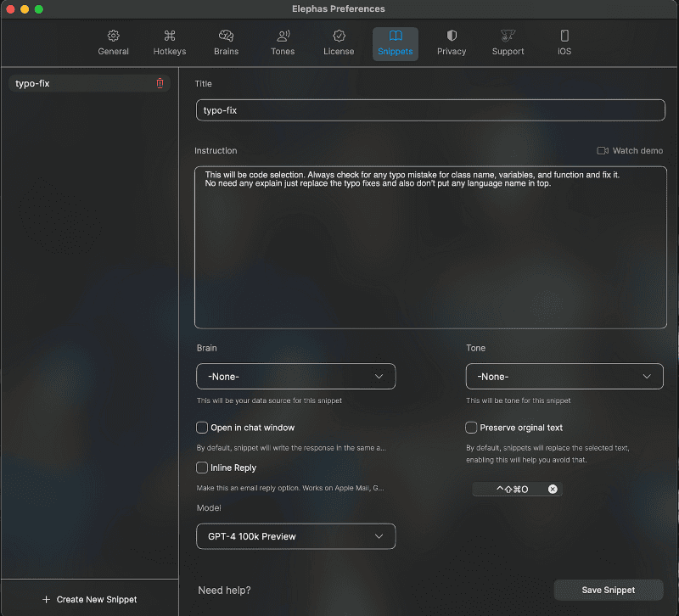
Task: Expand the Tone dropdown
Action: pos(564,376)
